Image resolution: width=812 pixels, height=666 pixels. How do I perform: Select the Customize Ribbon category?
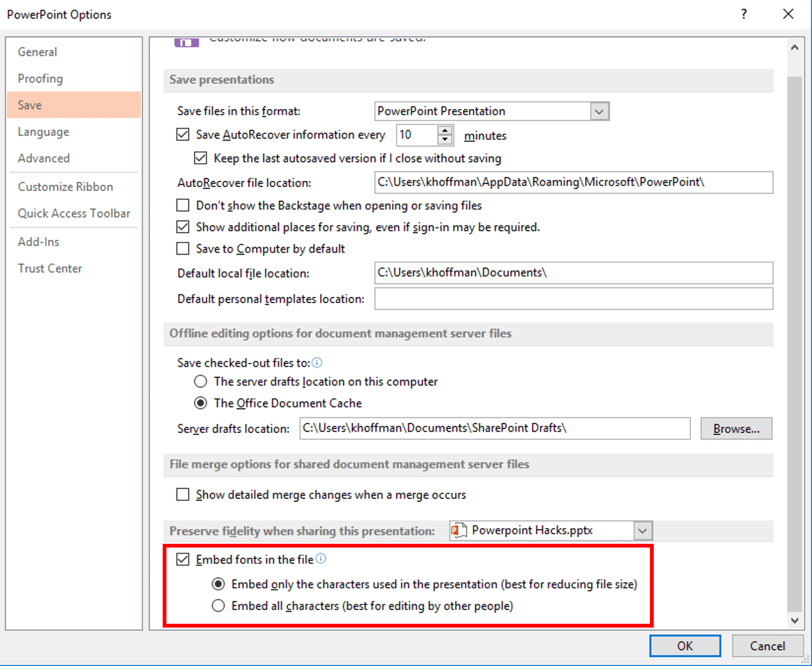pos(65,187)
